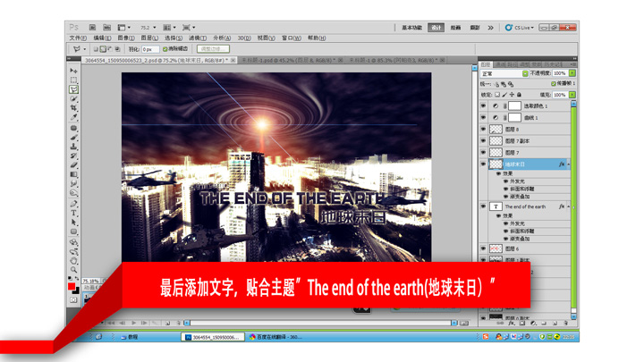Image resolution: width=644 pixels, height=362 pixels.
Task: Click the 羽化 feather input field
Action: pos(150,49)
